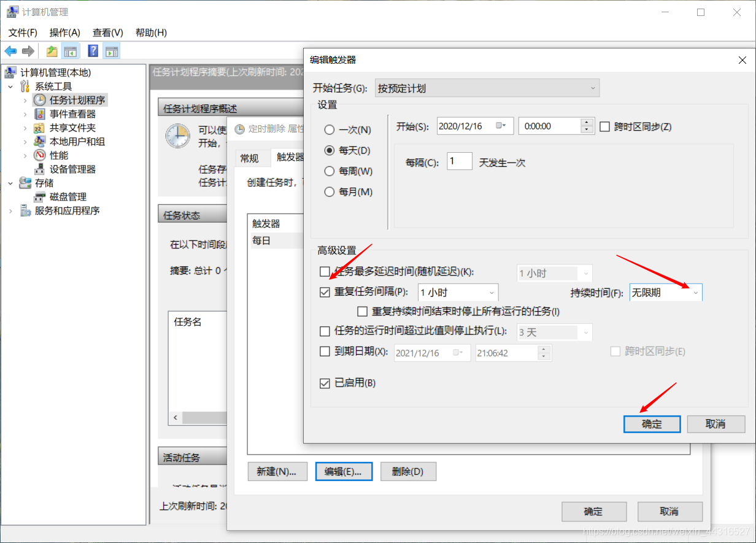The width and height of the screenshot is (756, 543).
Task: Select the 每月(M) radio button
Action: click(330, 192)
